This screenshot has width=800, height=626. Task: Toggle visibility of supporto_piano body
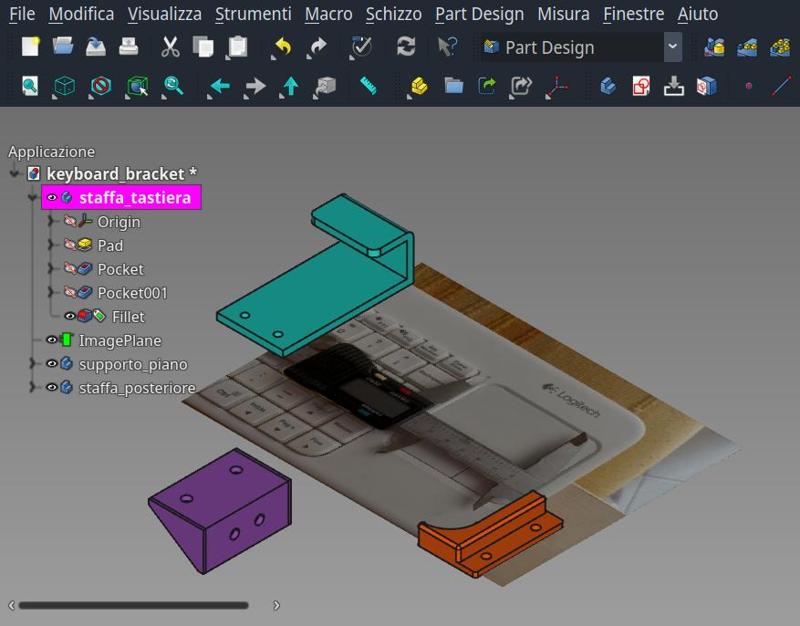(x=52, y=364)
